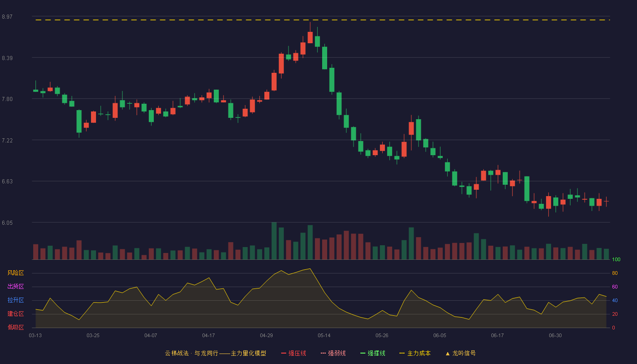Image resolution: width=637 pixels, height=364 pixels.
Task: Toggle the 龙吟信号 legend entry
Action: pyautogui.click(x=460, y=353)
